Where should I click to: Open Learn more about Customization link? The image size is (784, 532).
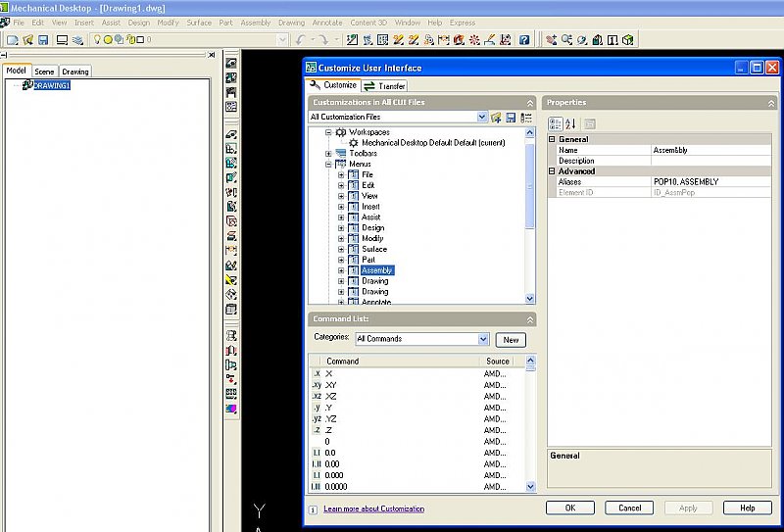coord(374,508)
